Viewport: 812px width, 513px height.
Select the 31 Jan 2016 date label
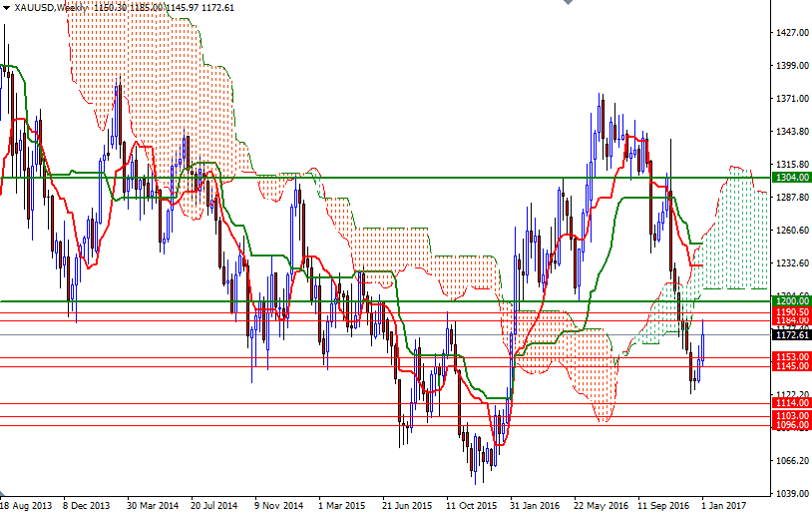point(533,505)
